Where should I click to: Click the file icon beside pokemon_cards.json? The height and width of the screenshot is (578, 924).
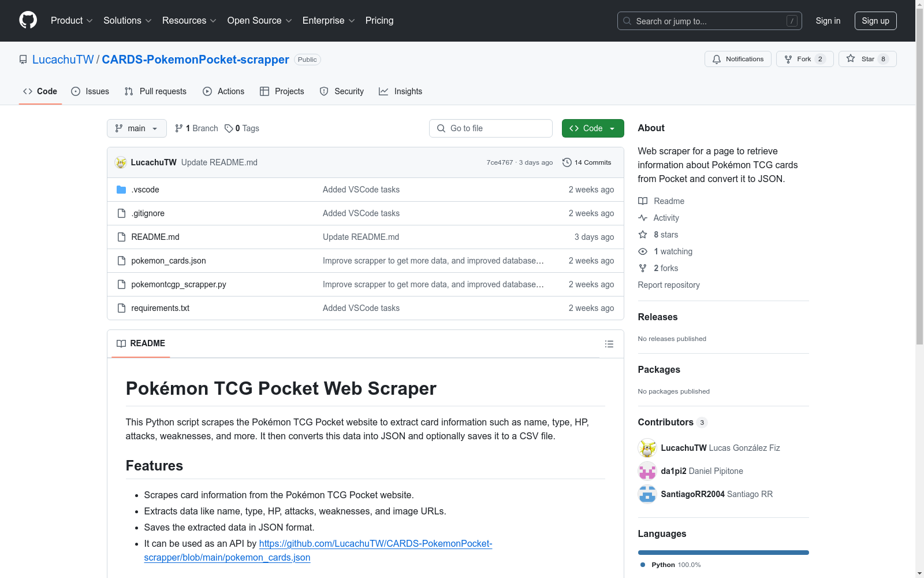(121, 261)
